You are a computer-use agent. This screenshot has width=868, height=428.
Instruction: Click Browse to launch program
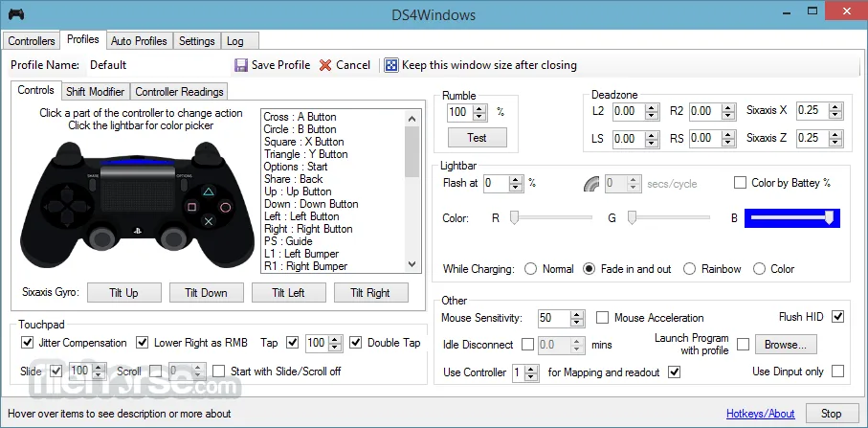(786, 345)
